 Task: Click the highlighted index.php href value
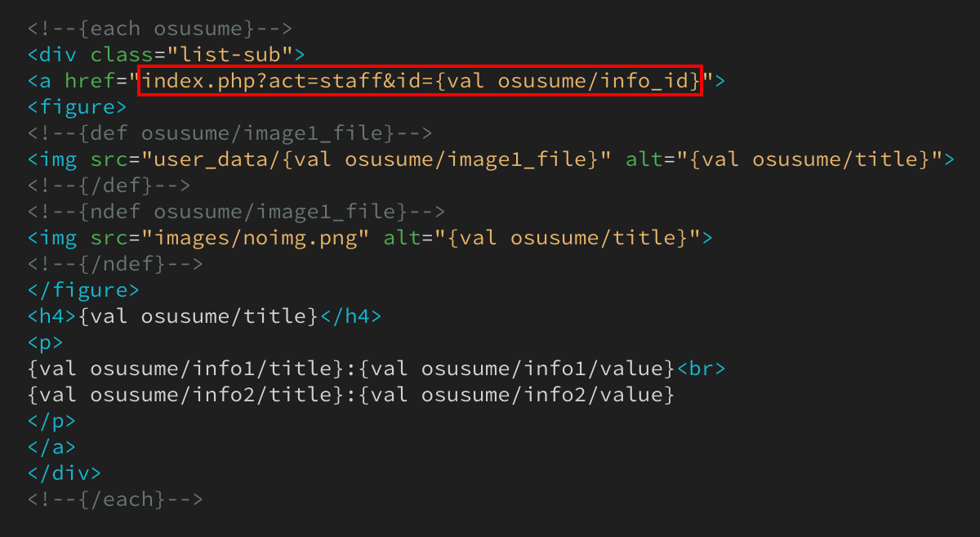click(421, 81)
